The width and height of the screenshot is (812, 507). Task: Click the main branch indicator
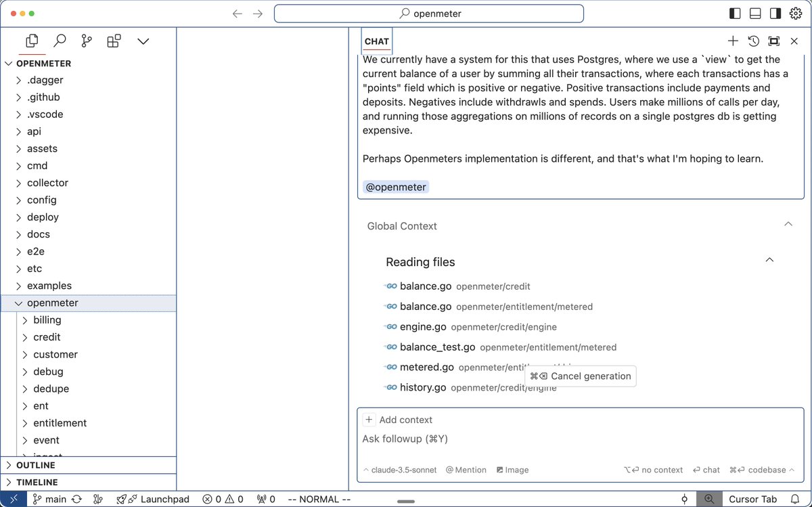pos(49,499)
